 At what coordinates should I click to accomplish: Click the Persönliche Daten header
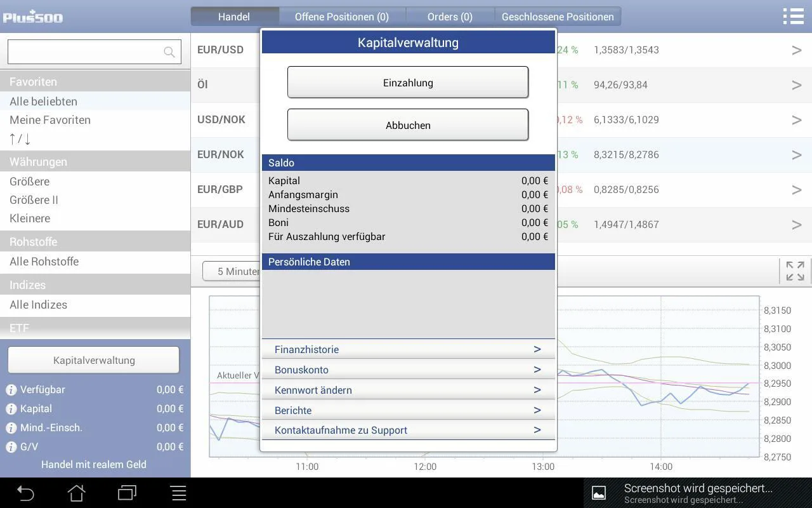coord(408,262)
